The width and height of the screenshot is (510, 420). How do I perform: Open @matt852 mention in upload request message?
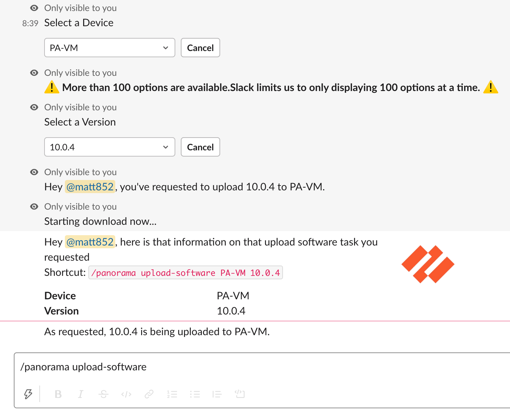pyautogui.click(x=90, y=187)
